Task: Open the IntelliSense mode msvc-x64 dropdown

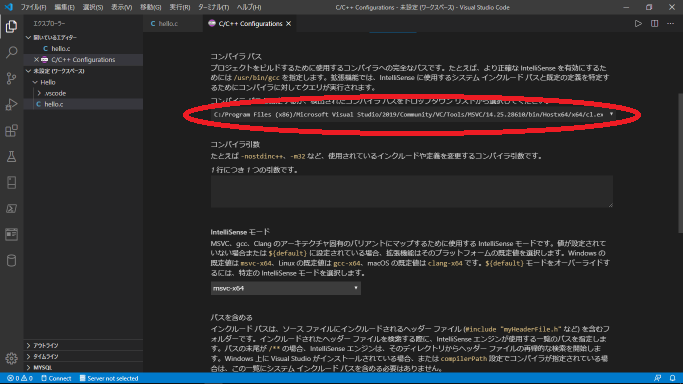Action: pyautogui.click(x=285, y=288)
